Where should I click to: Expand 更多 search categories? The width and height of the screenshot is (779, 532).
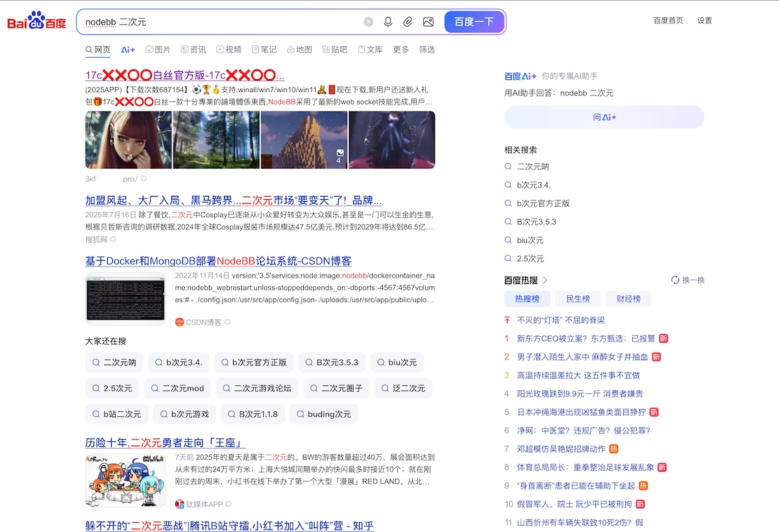click(x=401, y=49)
